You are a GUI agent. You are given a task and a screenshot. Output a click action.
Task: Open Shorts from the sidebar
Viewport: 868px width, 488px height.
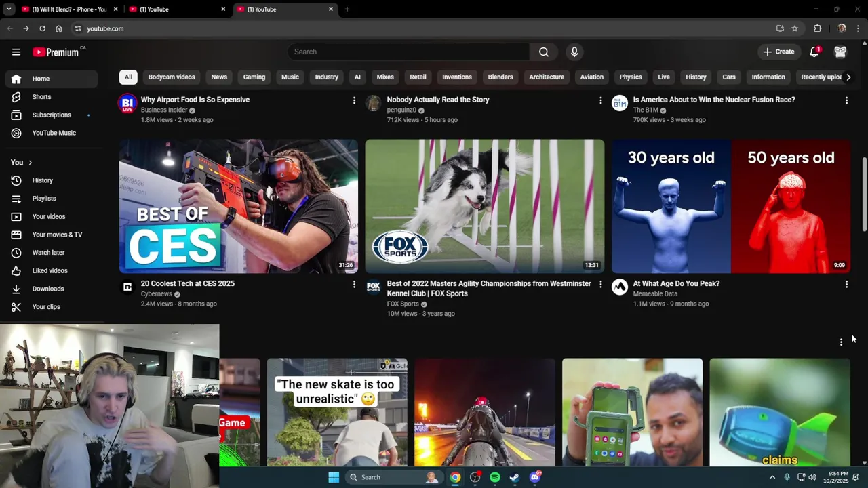pos(52,97)
